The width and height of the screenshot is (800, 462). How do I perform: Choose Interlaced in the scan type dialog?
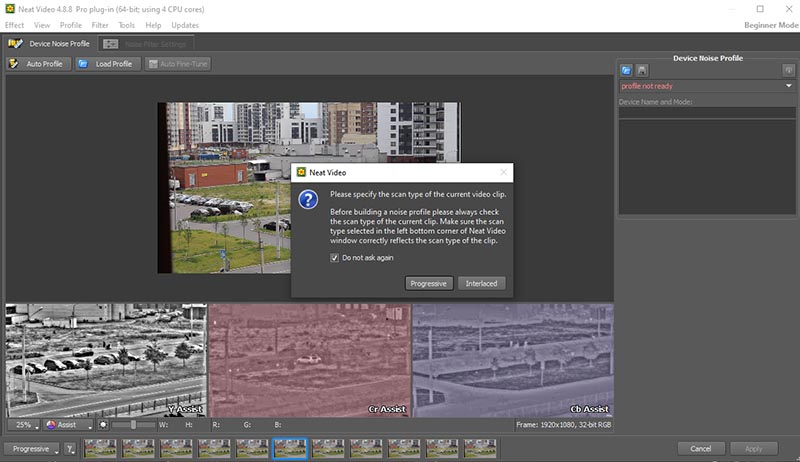481,284
